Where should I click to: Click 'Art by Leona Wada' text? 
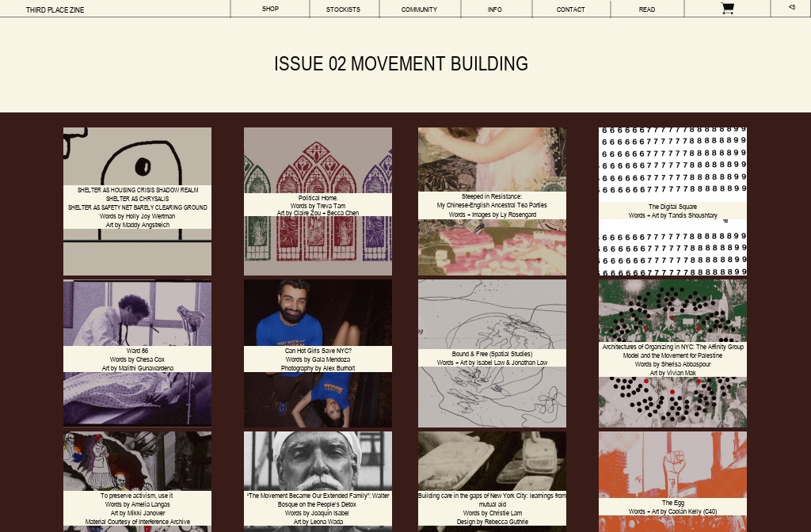point(318,522)
